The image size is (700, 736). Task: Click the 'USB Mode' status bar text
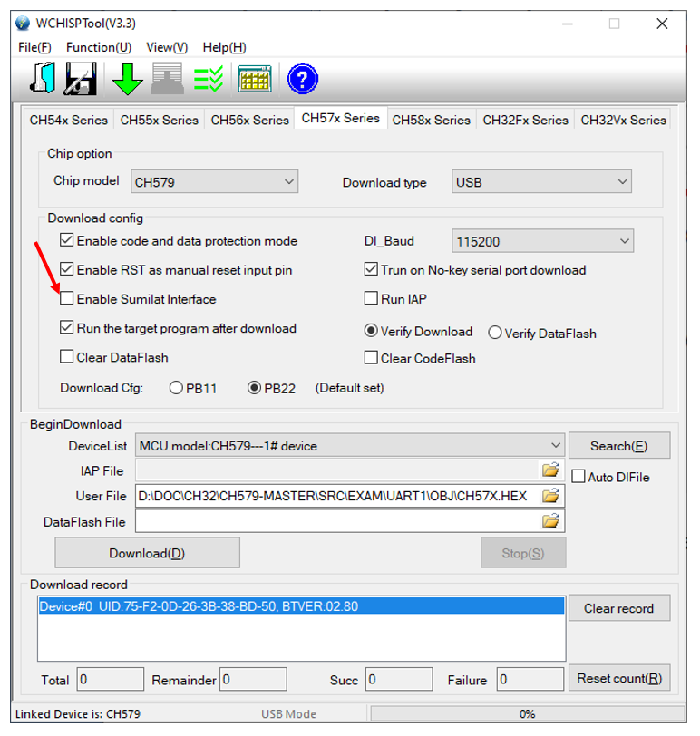point(288,714)
